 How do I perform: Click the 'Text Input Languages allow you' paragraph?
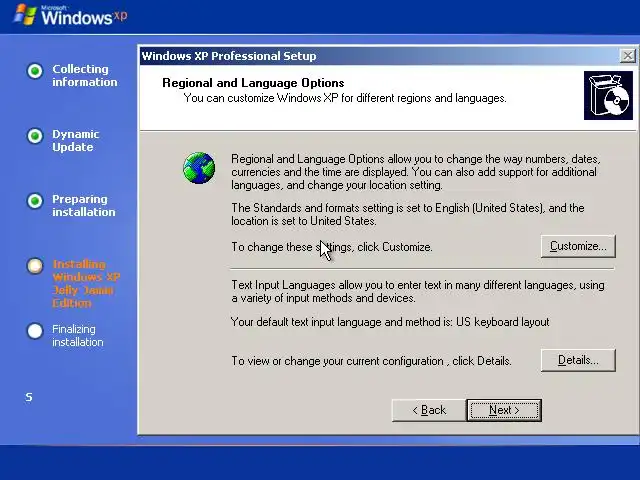coord(418,291)
